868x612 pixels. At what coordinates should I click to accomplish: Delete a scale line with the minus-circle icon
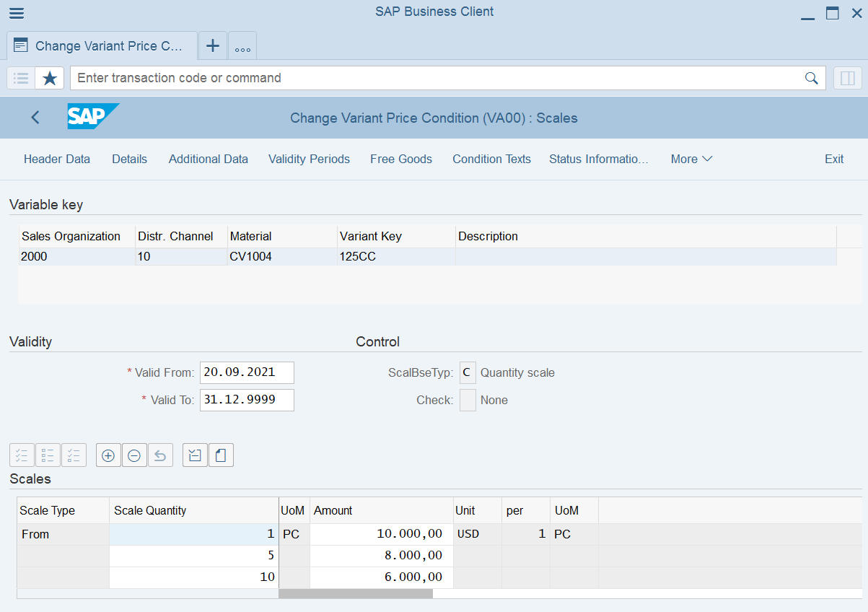134,455
